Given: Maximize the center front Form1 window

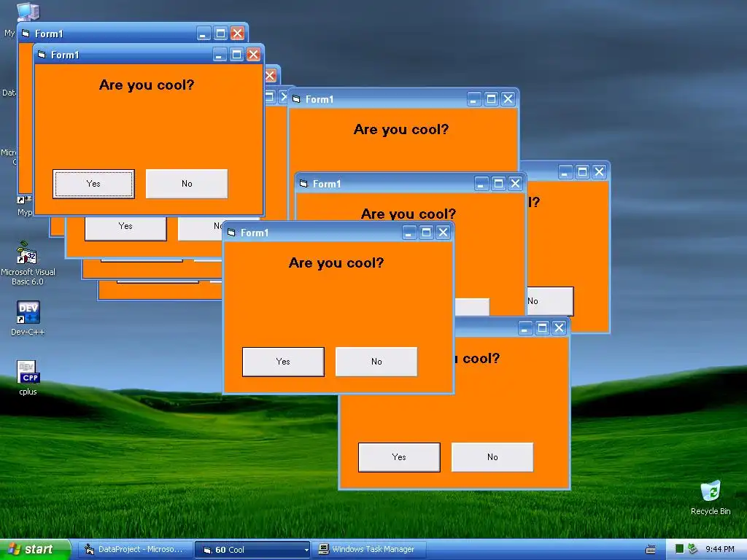Looking at the screenshot, I should 426,233.
